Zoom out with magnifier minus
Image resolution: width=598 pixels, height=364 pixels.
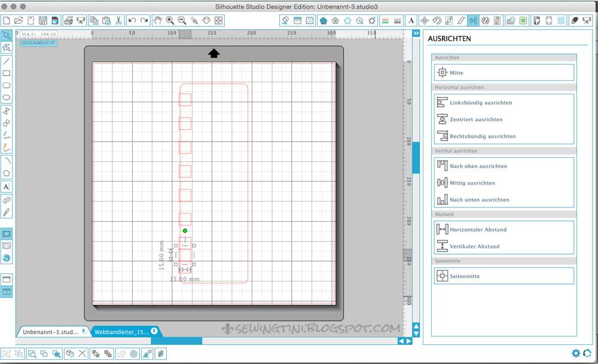182,20
